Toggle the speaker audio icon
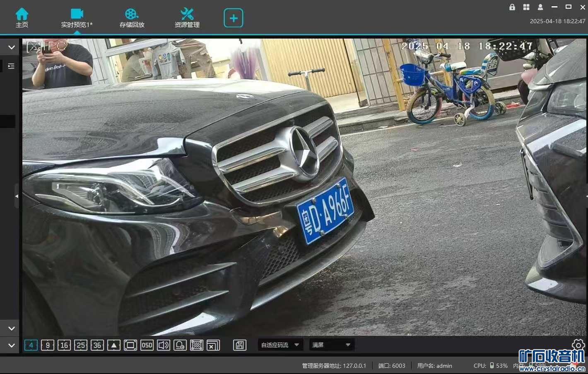The width and height of the screenshot is (588, 374). tap(164, 345)
